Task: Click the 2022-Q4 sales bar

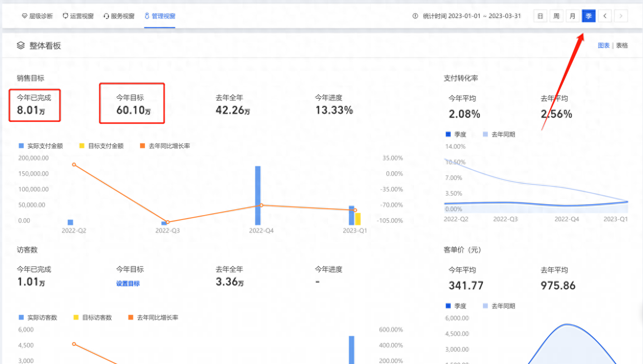Action: point(258,196)
